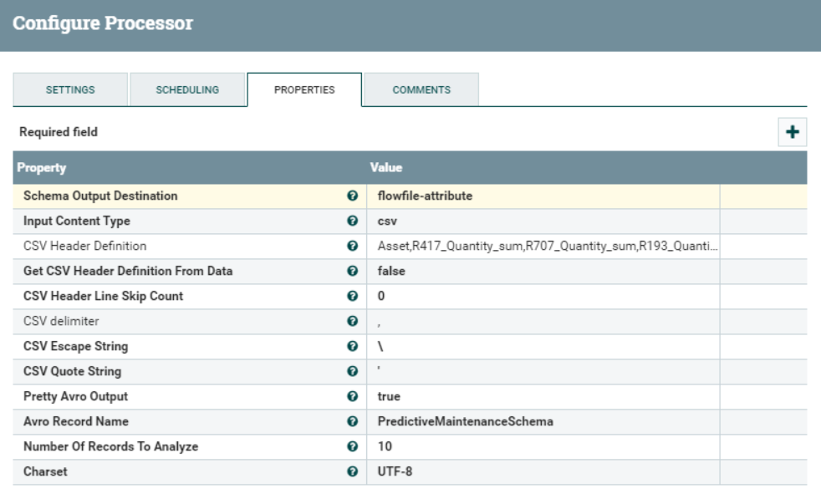
Task: Edit CSV Header Definition value starting with Asset
Action: tap(543, 246)
